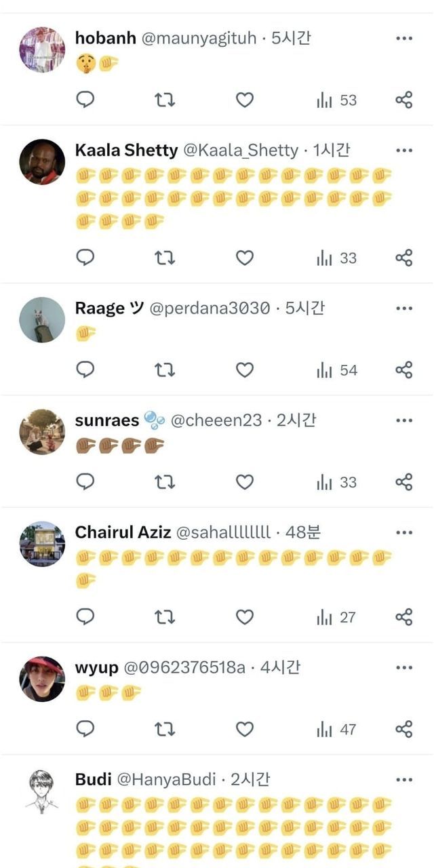This screenshot has width=434, height=868.
Task: Open Chairul Aziz's profile name
Action: click(x=123, y=532)
